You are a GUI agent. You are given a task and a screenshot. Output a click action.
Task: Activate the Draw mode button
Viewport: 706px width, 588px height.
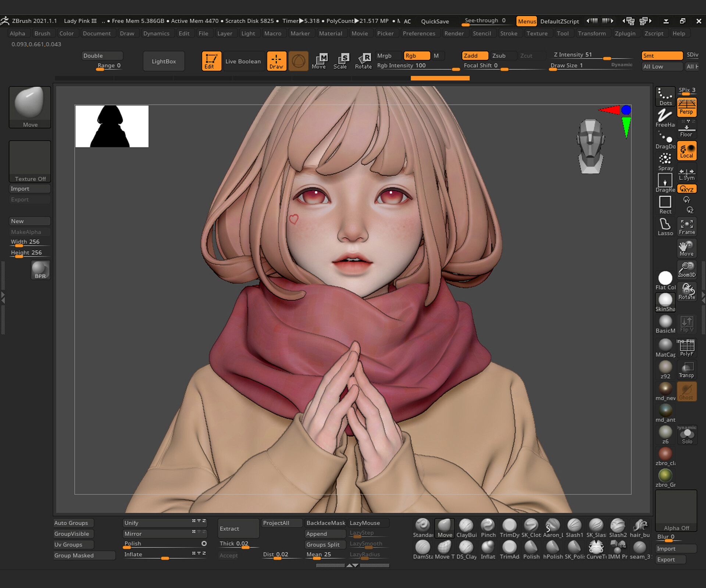point(277,61)
